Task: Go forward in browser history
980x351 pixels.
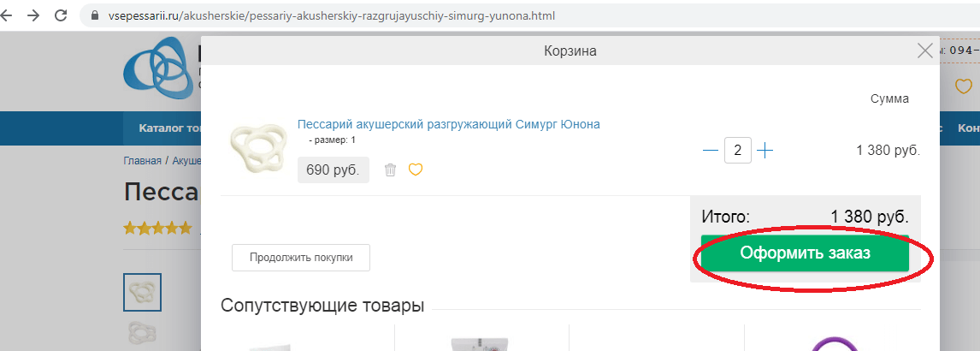Action: point(32,15)
